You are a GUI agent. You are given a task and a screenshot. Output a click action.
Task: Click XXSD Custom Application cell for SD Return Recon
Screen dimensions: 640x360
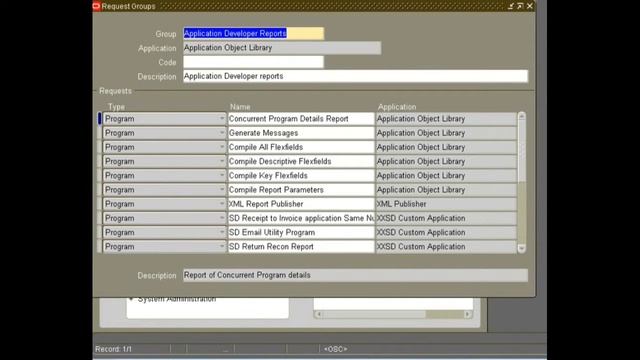pos(446,247)
